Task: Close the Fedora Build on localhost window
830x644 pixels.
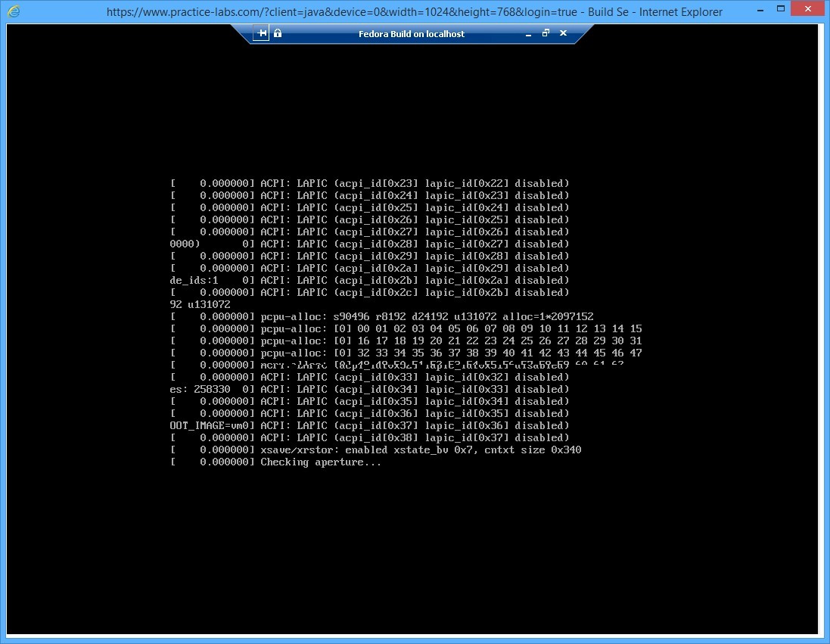Action: coord(563,33)
